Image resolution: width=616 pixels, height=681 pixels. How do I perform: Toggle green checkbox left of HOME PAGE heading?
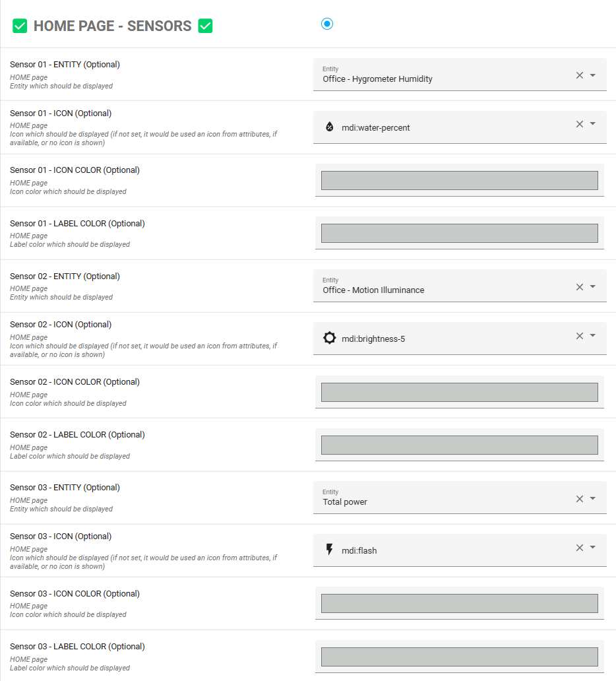20,26
